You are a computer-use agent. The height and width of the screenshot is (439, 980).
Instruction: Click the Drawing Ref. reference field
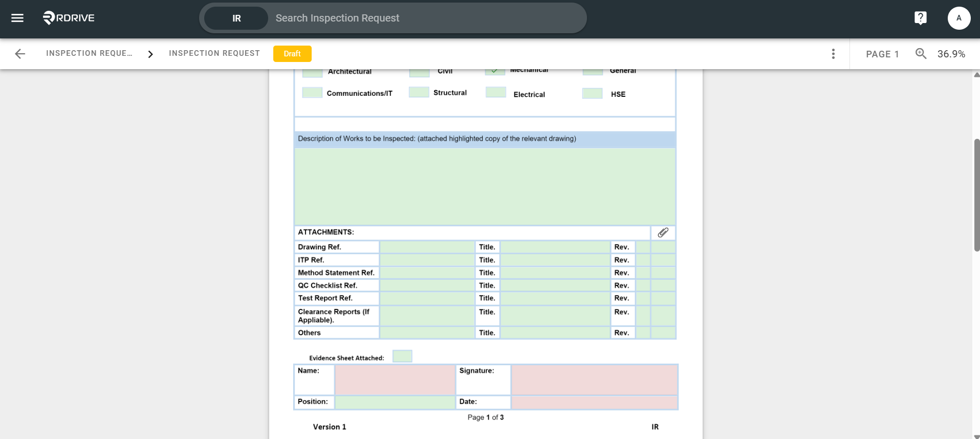(x=427, y=247)
